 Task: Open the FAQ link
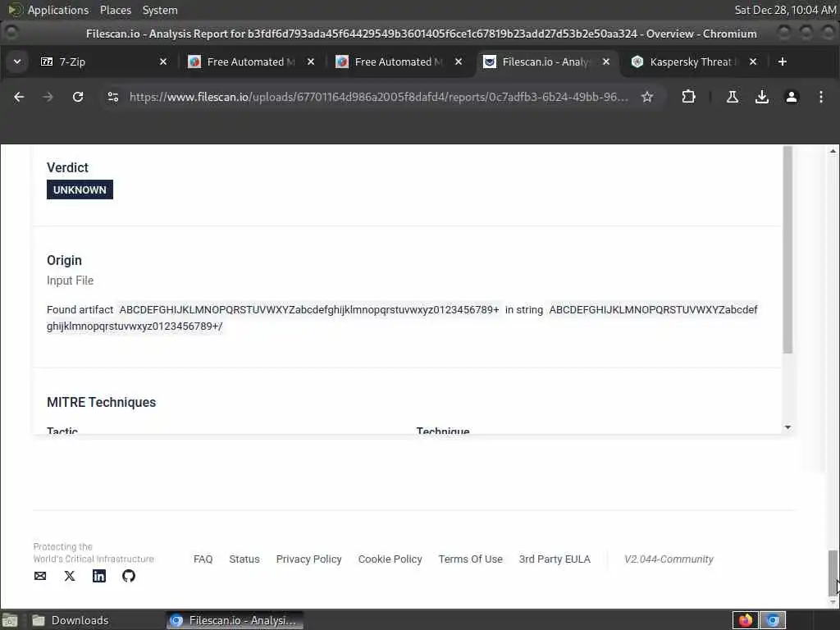[203, 559]
